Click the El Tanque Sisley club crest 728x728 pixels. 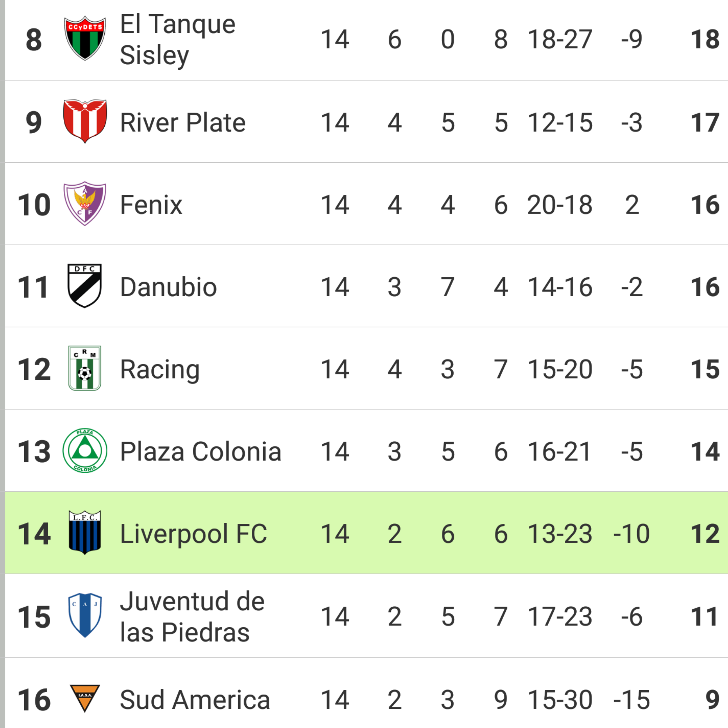point(85,38)
